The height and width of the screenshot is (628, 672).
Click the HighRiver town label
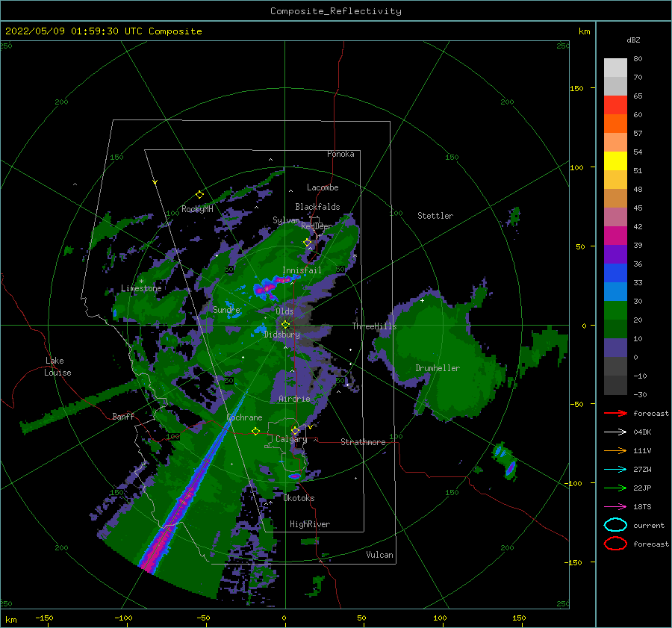coord(310,524)
